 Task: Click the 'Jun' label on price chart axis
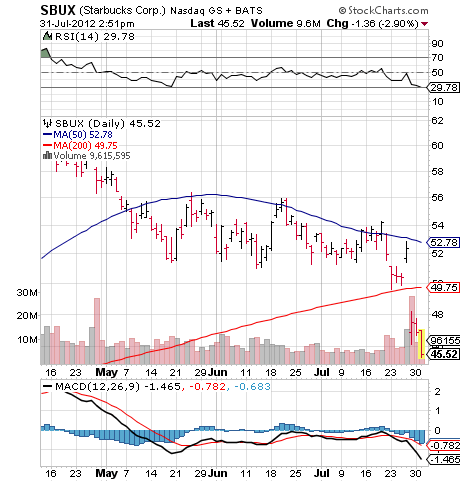point(219,372)
